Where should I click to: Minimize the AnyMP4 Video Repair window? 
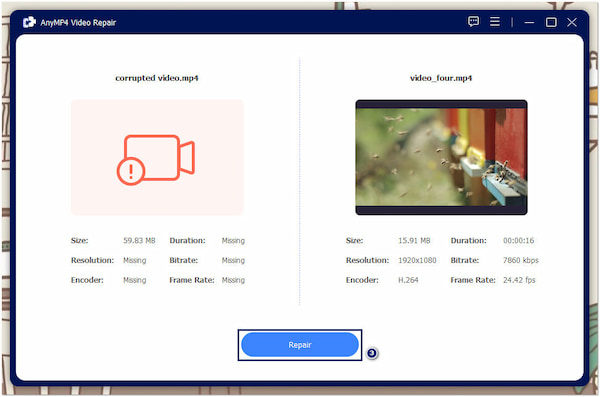click(x=529, y=22)
